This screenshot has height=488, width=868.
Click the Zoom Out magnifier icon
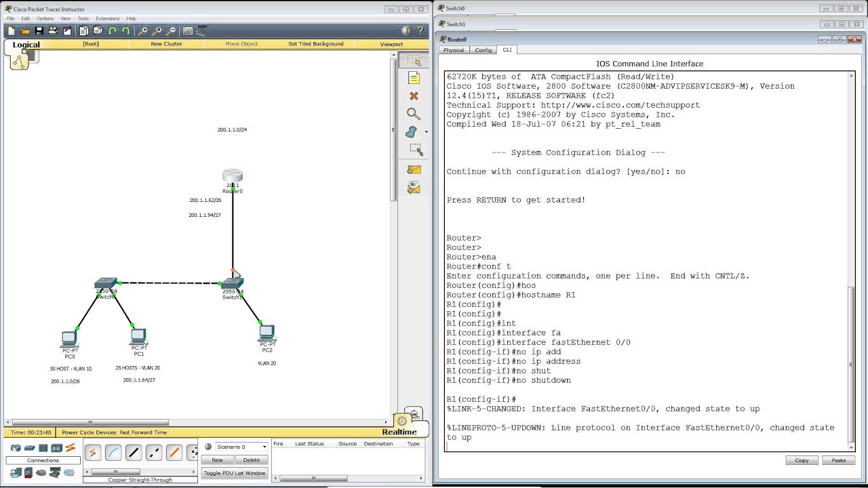(171, 30)
